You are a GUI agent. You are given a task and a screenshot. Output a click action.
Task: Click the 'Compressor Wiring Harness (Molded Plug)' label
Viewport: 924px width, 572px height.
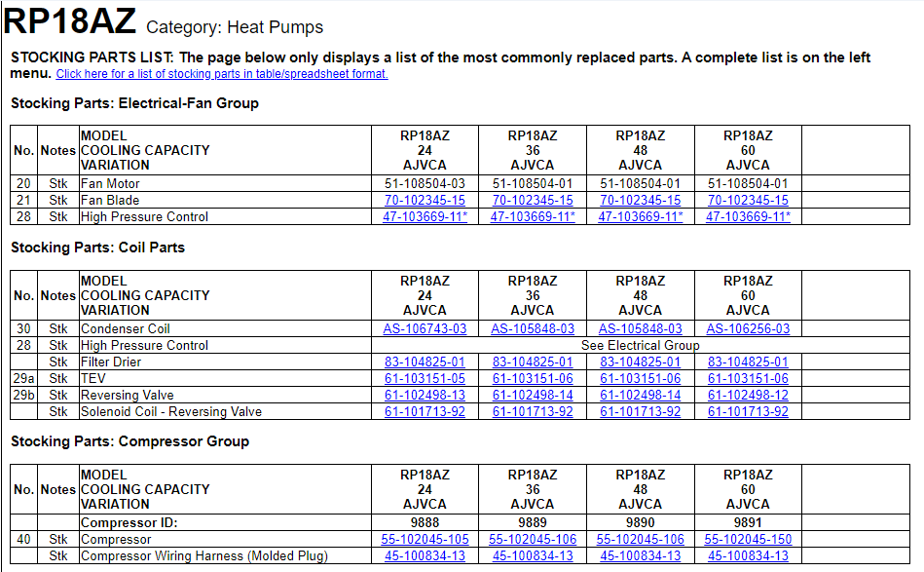click(203, 555)
